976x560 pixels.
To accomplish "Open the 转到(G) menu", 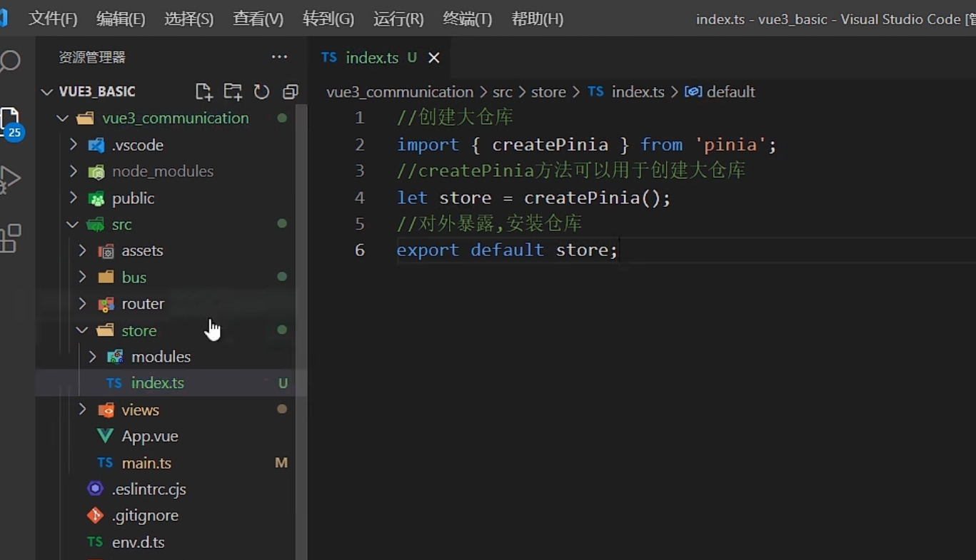I will [x=328, y=19].
